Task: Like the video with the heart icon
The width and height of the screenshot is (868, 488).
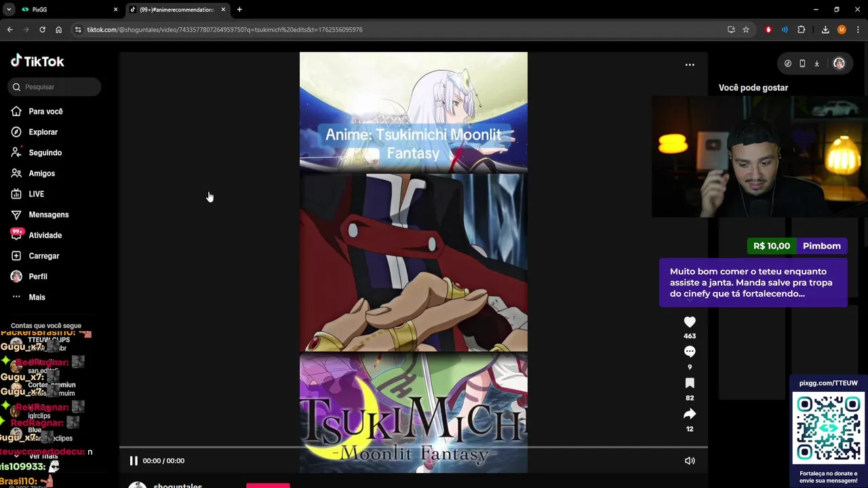Action: click(x=690, y=322)
